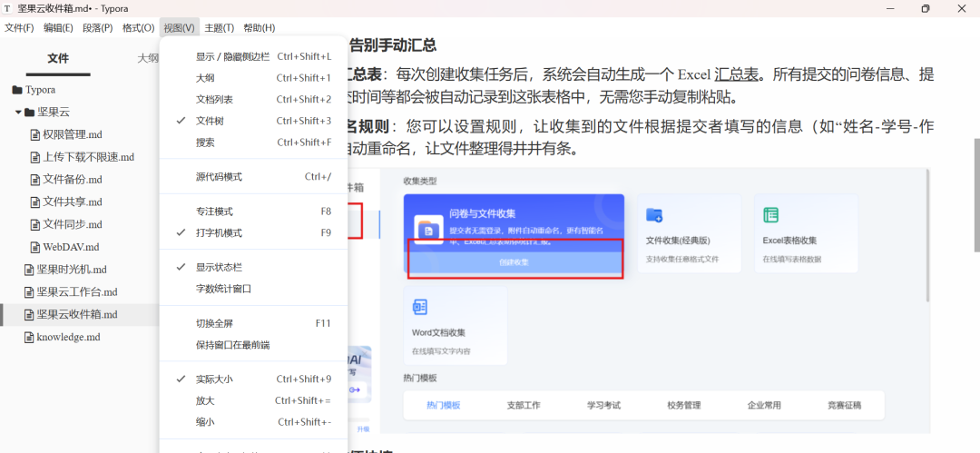The height and width of the screenshot is (453, 980).
Task: Click the file icon beside 文件同步.md
Action: 35,224
